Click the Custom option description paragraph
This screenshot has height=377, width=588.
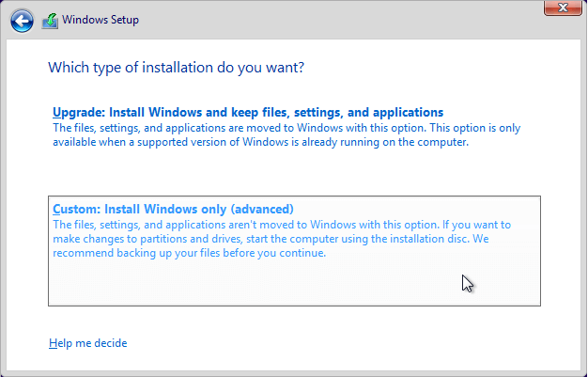tap(282, 239)
